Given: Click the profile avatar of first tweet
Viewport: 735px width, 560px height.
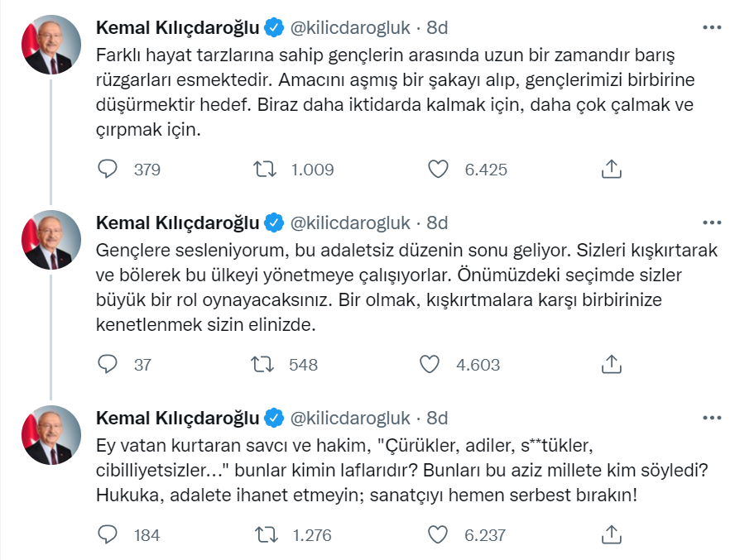Looking at the screenshot, I should pyautogui.click(x=51, y=45).
